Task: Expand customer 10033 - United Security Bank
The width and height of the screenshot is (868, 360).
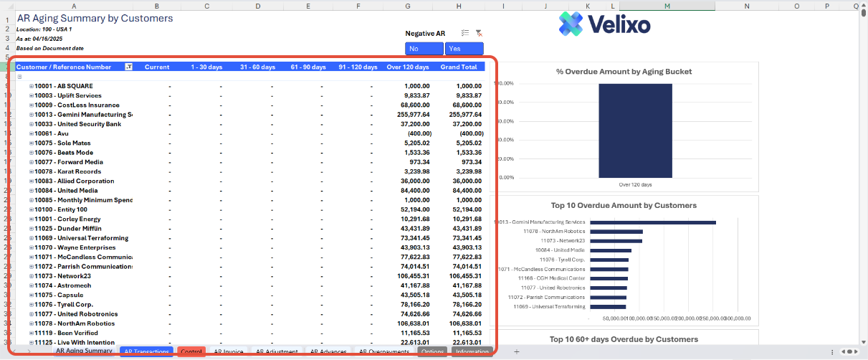Action: [x=32, y=124]
